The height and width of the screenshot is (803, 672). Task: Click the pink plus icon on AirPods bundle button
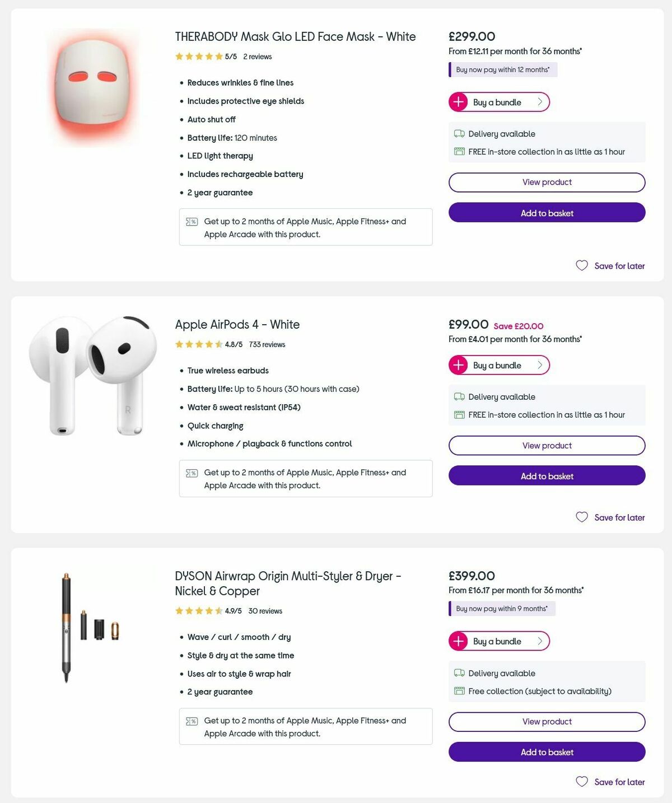[458, 365]
